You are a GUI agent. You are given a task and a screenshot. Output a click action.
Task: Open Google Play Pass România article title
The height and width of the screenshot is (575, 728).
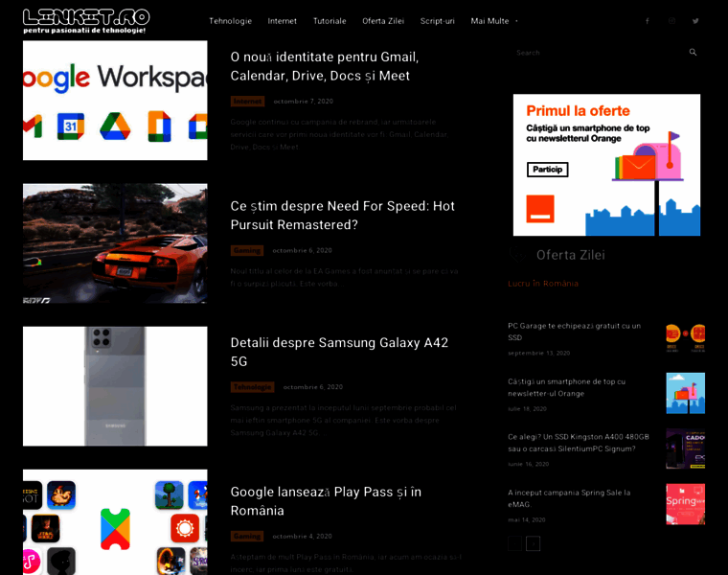pos(326,501)
